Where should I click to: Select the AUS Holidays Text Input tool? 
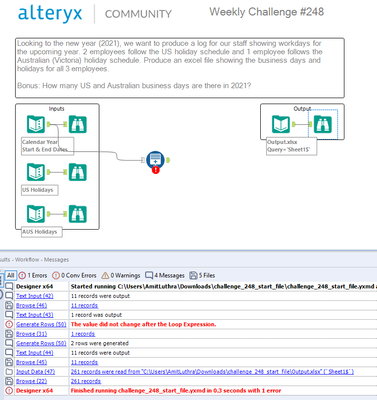pyautogui.click(x=36, y=214)
